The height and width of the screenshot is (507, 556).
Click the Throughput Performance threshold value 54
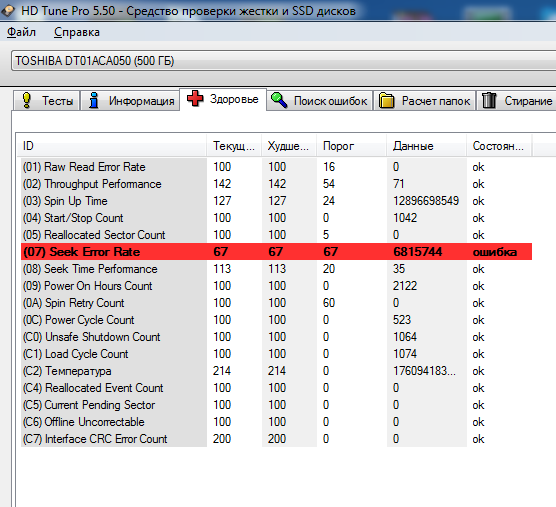(329, 184)
